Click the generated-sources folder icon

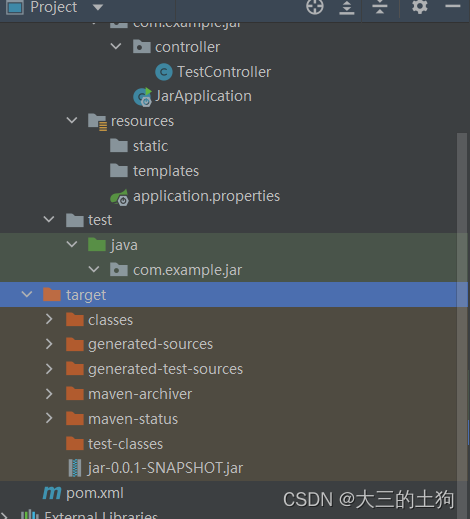(x=75, y=344)
